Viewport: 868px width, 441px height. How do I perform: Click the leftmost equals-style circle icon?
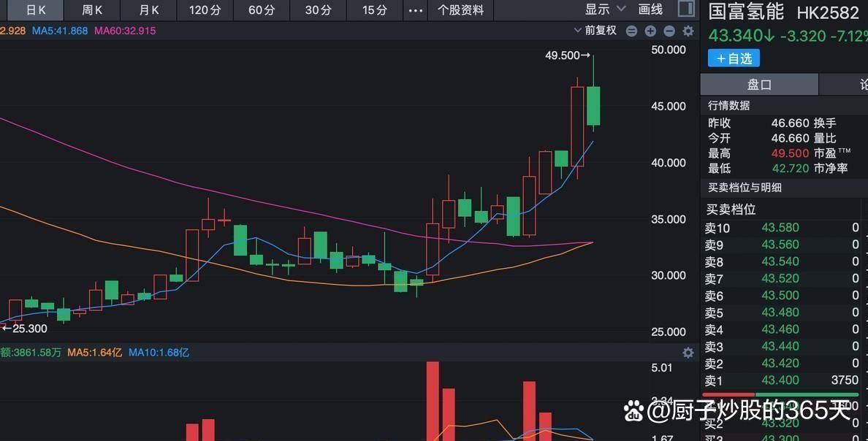(x=631, y=31)
